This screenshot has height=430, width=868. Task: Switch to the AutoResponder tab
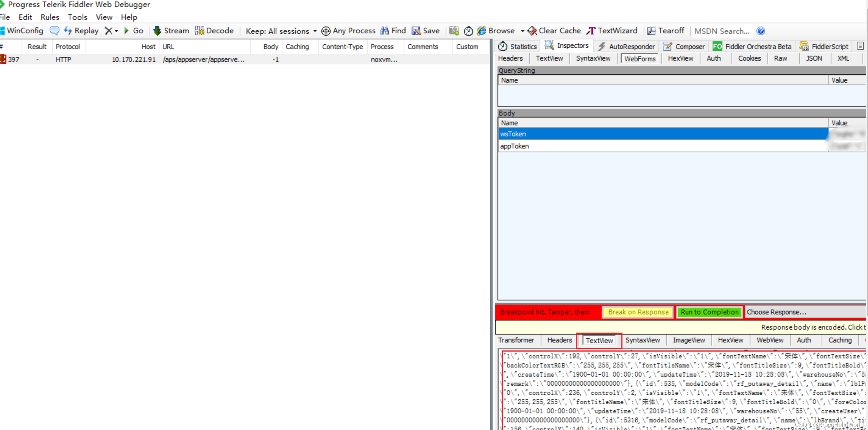(626, 47)
